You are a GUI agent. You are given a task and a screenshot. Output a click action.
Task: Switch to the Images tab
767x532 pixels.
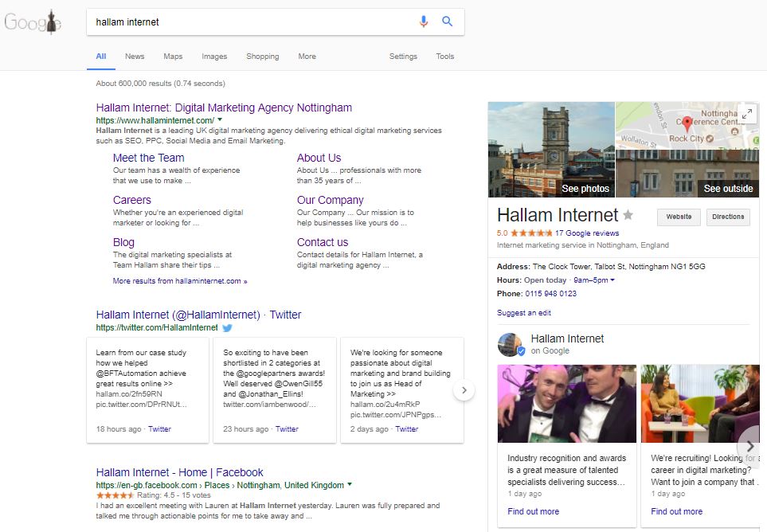214,57
